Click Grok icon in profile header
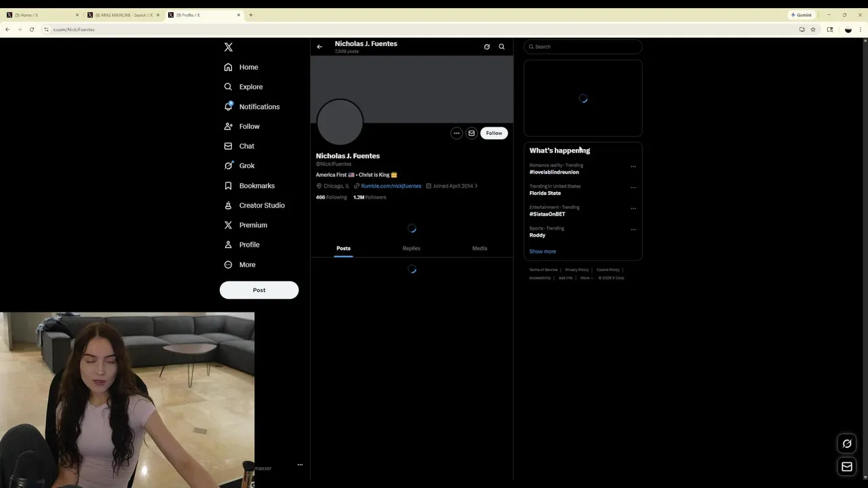868x488 pixels. pos(487,47)
